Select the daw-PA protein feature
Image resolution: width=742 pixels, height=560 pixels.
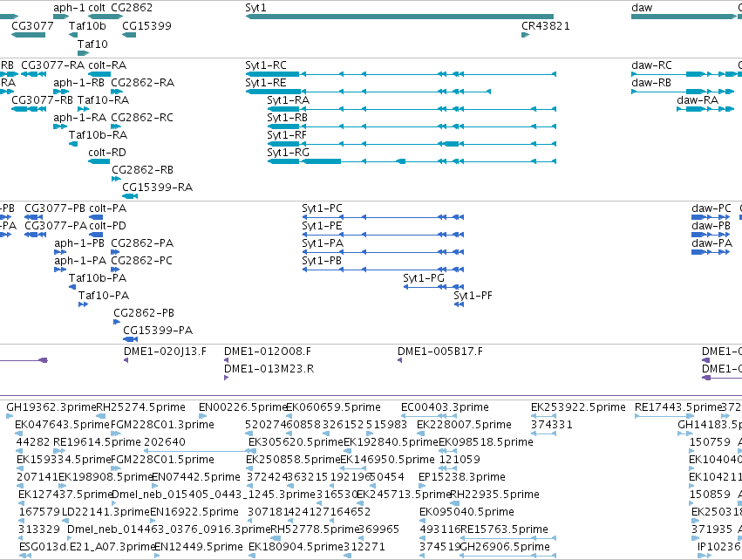(x=711, y=252)
